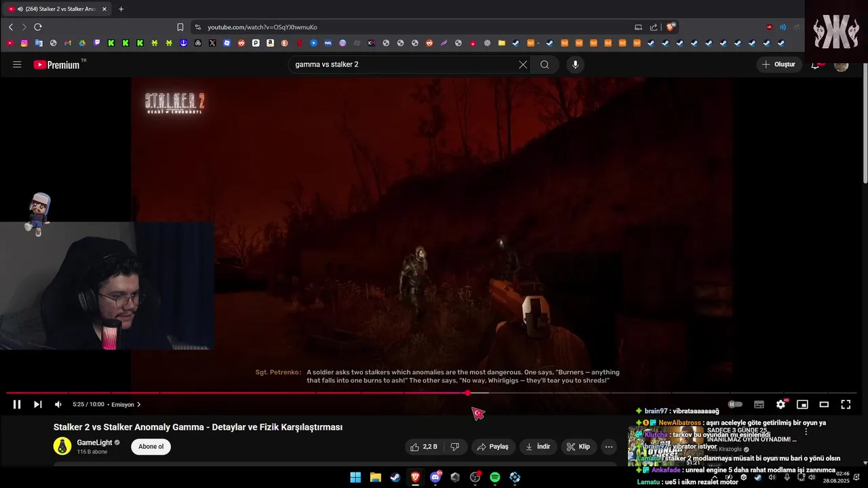Screen dimensions: 868x488
Task: Open the YouTube account avatar menu
Action: (x=841, y=65)
